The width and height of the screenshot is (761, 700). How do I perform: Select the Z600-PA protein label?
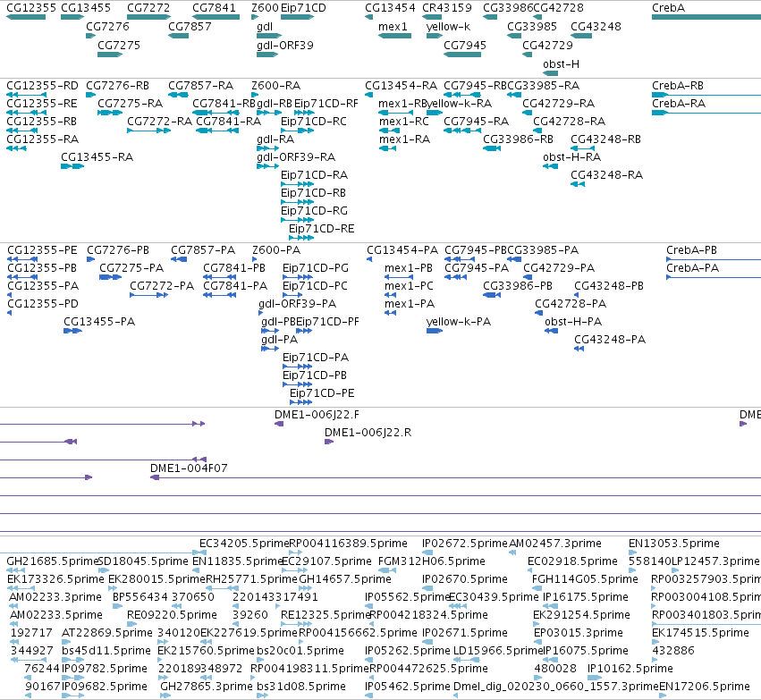click(x=276, y=250)
